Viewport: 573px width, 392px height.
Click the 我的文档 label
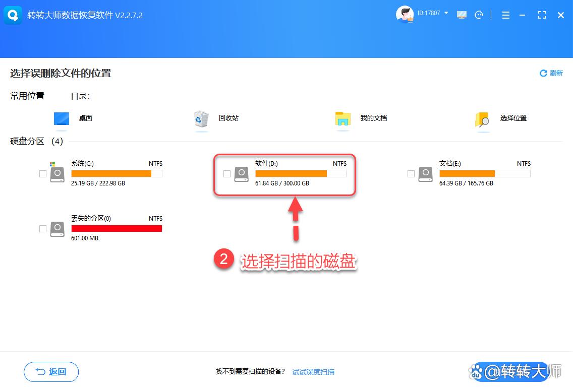click(373, 118)
